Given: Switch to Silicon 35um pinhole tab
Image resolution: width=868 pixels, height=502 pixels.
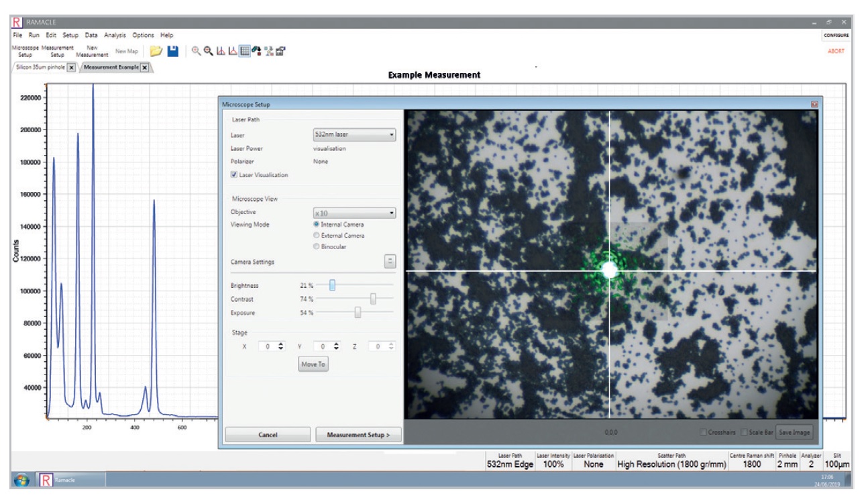Looking at the screenshot, I should [x=40, y=68].
